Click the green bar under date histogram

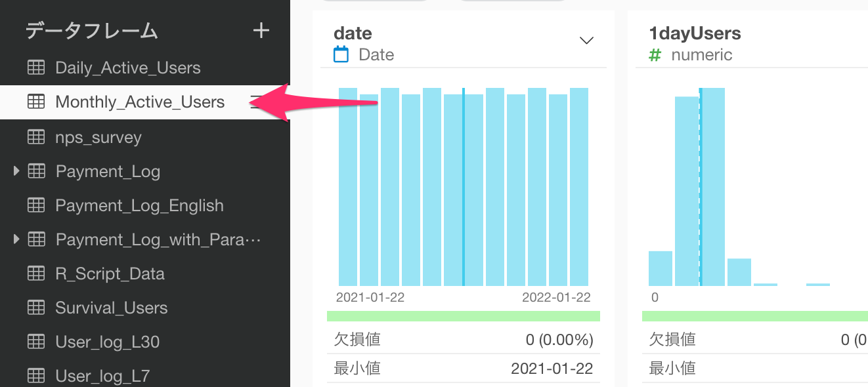(x=464, y=316)
